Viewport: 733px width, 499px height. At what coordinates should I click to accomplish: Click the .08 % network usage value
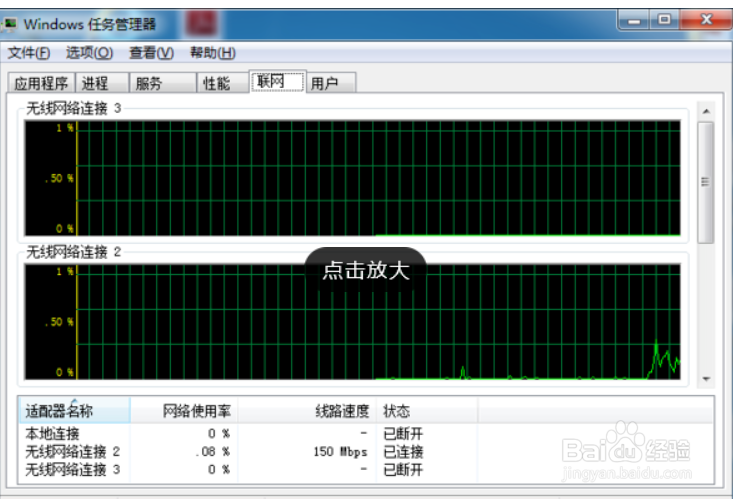coord(213,452)
